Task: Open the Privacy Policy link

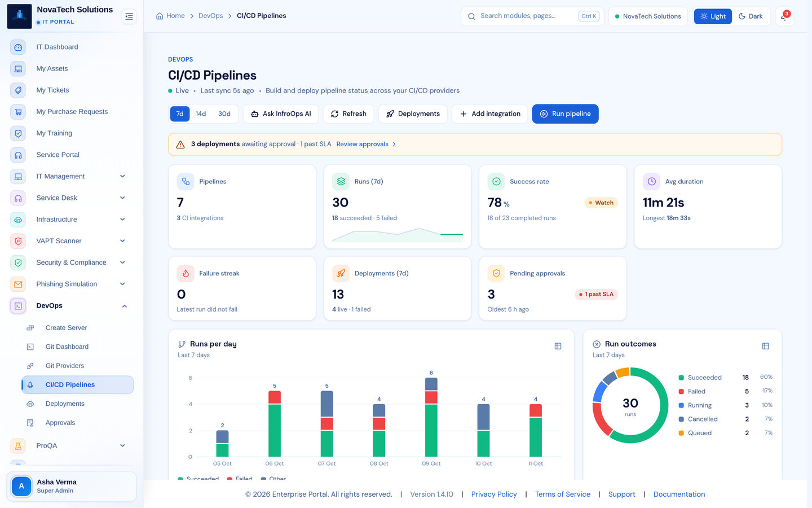Action: point(494,494)
